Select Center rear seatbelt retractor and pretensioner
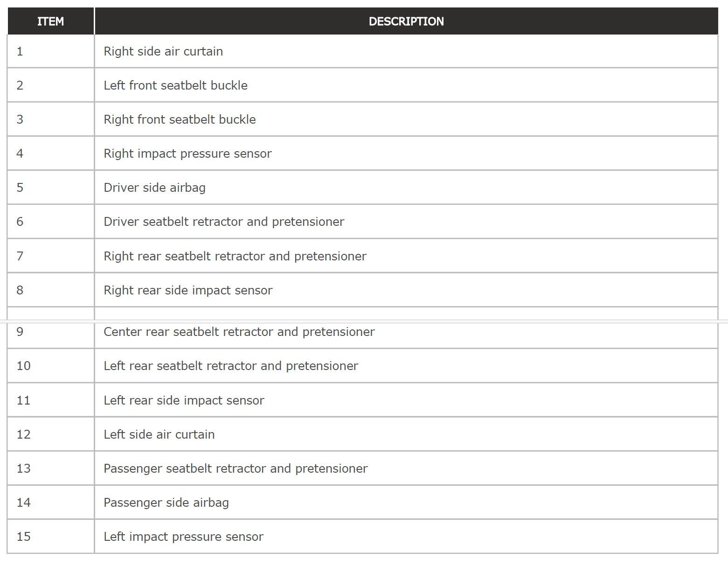Screen dimensions: 728x566 pyautogui.click(x=239, y=332)
